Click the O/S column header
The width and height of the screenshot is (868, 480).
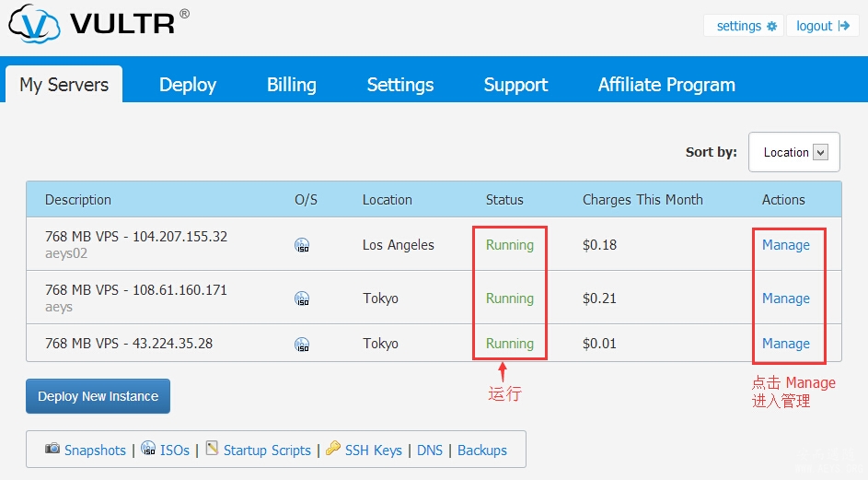(x=307, y=200)
